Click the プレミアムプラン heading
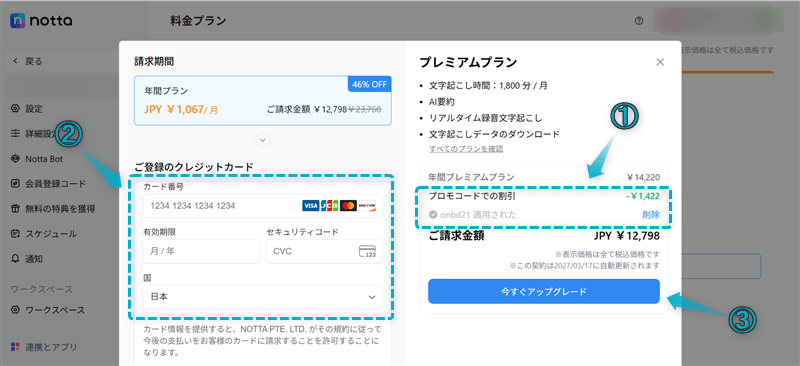The width and height of the screenshot is (800, 366). click(x=468, y=62)
